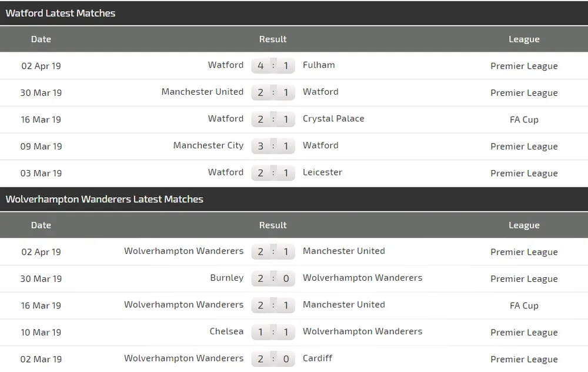Click Manchester United in 30 Mar Watford match
This screenshot has height=372, width=588.
pyautogui.click(x=202, y=92)
